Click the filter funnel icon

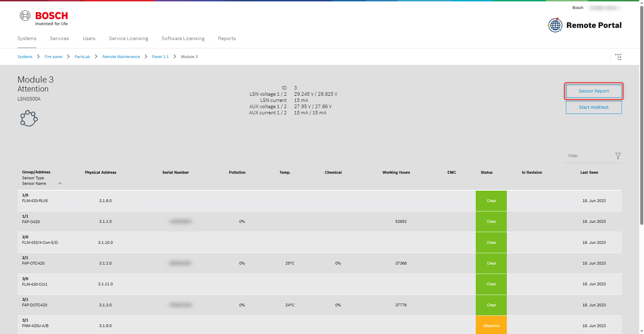coord(618,156)
